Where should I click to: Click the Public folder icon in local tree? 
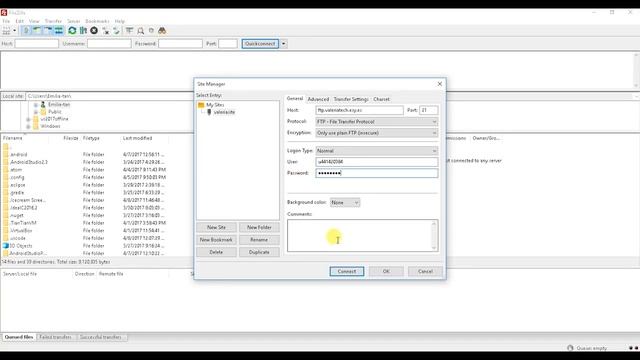(x=43, y=111)
